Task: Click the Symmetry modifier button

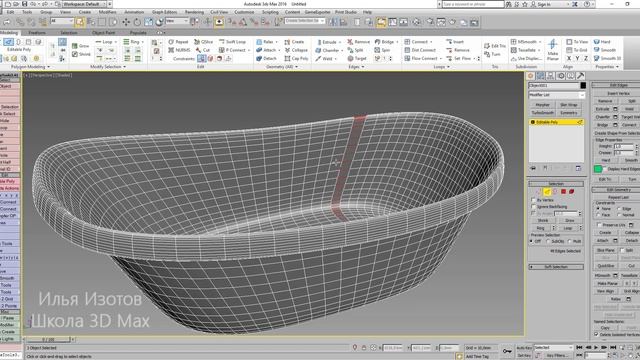Action: pos(569,113)
